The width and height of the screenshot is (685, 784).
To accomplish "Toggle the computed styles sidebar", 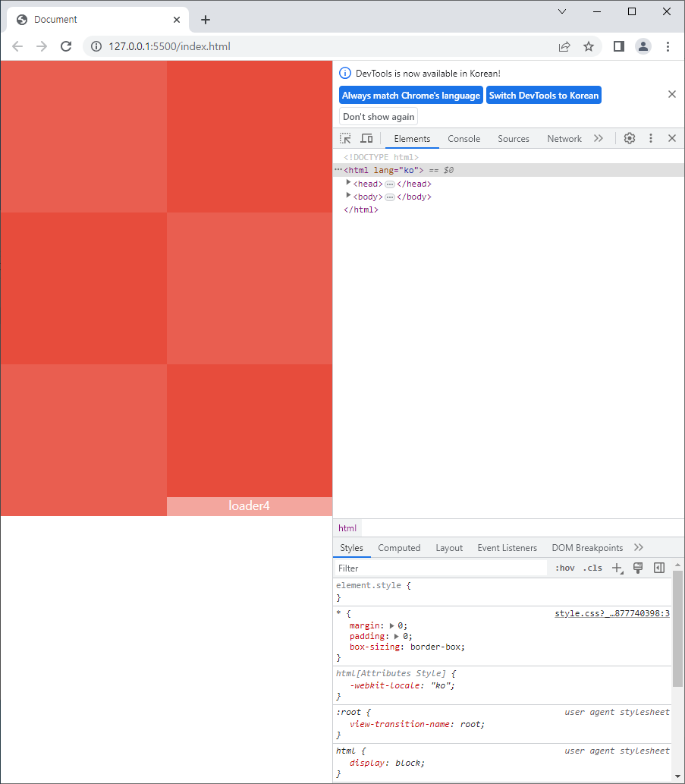I will [x=659, y=568].
